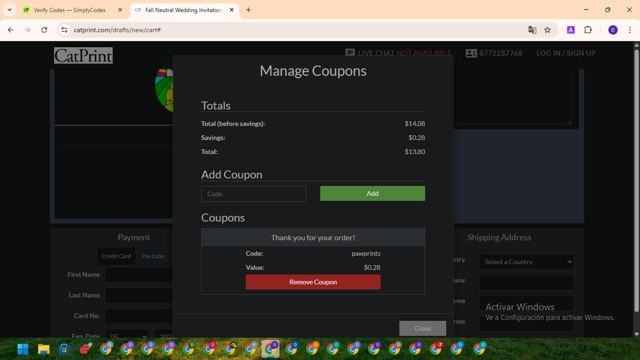640x360 pixels.
Task: Click the $13.80 total amount
Action: (415, 151)
